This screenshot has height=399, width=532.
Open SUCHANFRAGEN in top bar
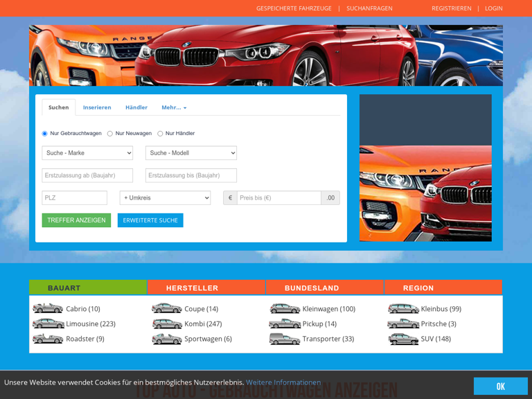click(369, 8)
